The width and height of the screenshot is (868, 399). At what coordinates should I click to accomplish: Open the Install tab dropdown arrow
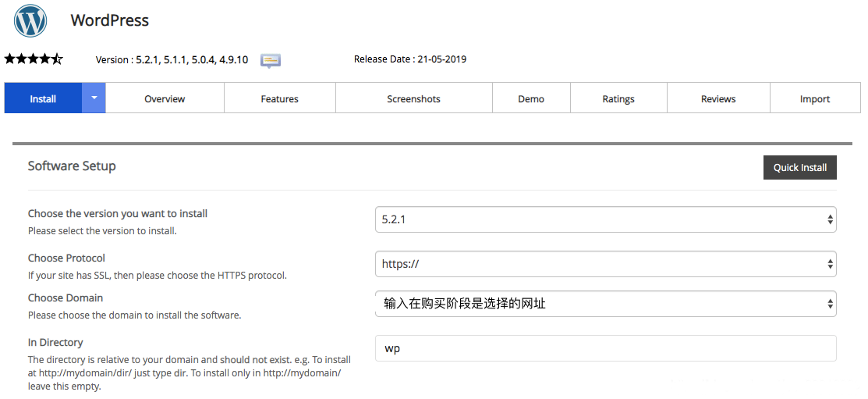click(94, 98)
